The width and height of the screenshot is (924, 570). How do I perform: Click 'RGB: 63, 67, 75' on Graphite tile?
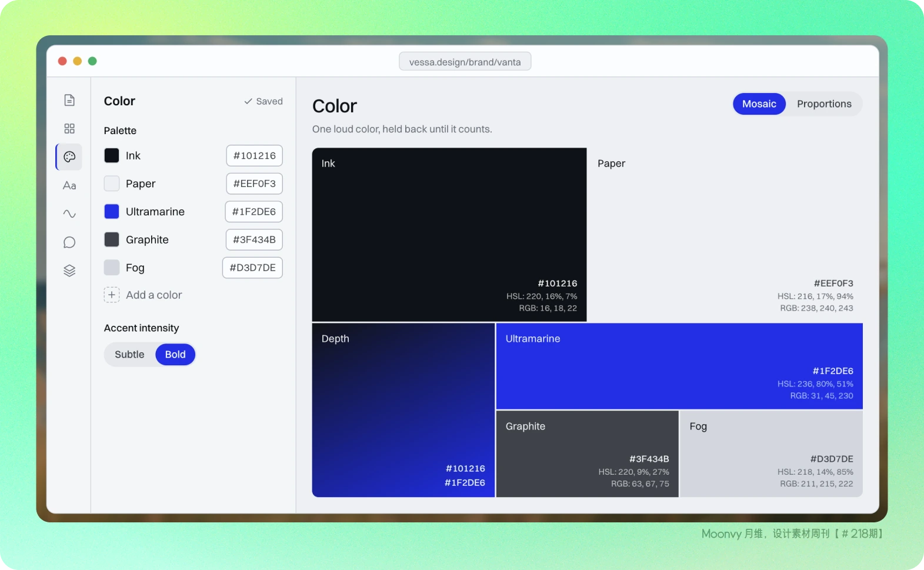tap(640, 484)
